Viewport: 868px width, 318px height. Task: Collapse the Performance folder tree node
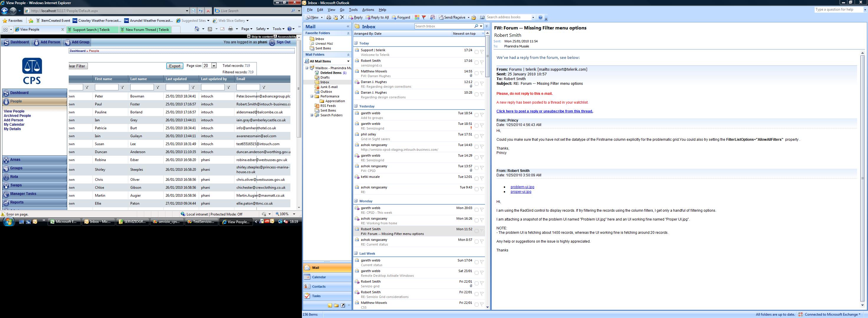pyautogui.click(x=312, y=96)
